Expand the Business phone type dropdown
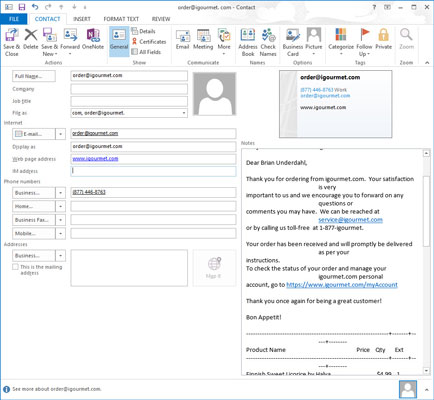434x400 pixels. 61,193
